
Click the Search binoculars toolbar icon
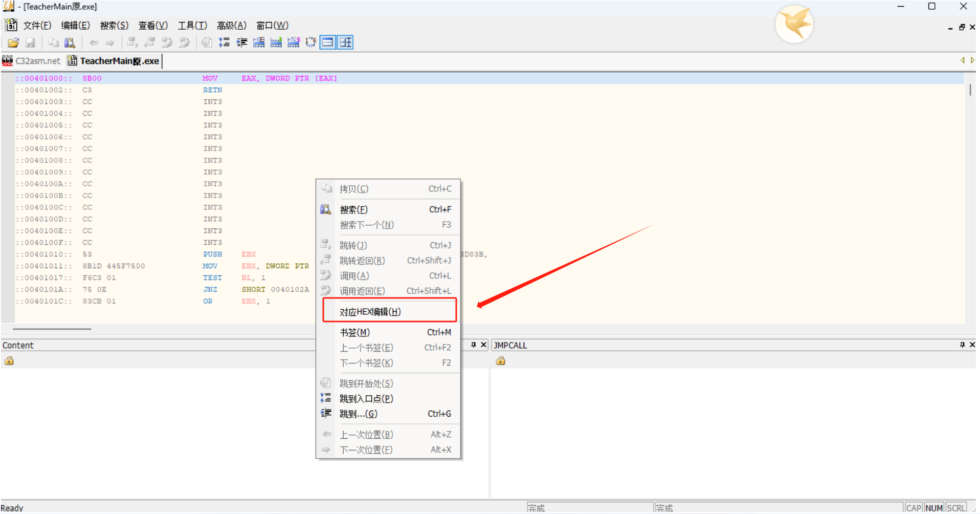[70, 42]
